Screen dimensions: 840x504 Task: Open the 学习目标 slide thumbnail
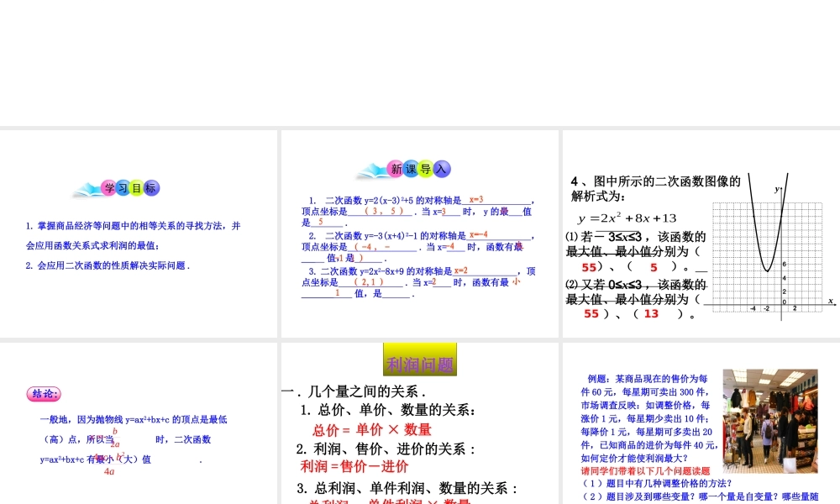[139, 234]
